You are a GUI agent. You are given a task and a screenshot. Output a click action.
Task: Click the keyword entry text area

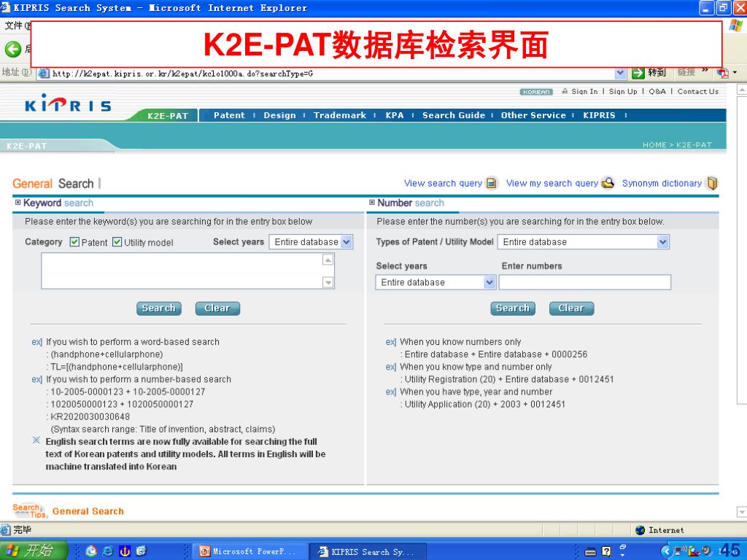click(x=182, y=271)
